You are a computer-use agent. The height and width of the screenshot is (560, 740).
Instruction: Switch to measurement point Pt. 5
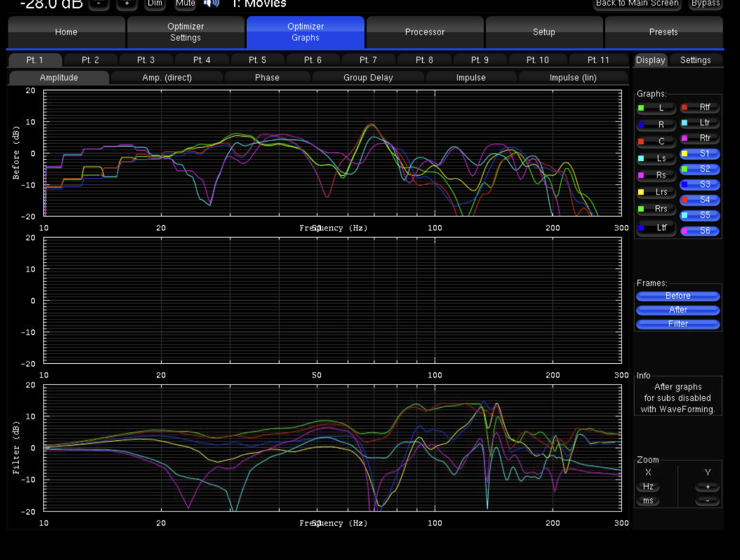tap(257, 60)
